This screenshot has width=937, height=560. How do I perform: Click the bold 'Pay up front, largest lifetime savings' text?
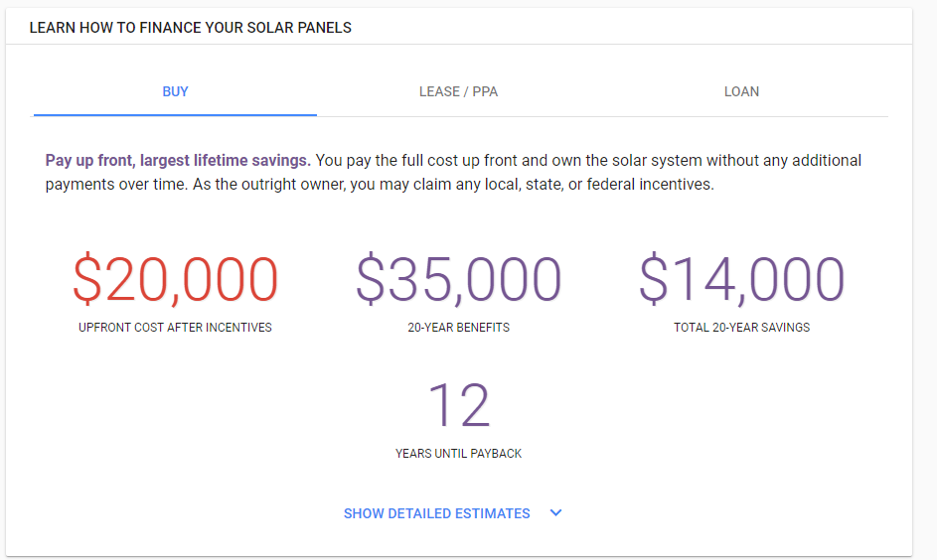pos(178,161)
